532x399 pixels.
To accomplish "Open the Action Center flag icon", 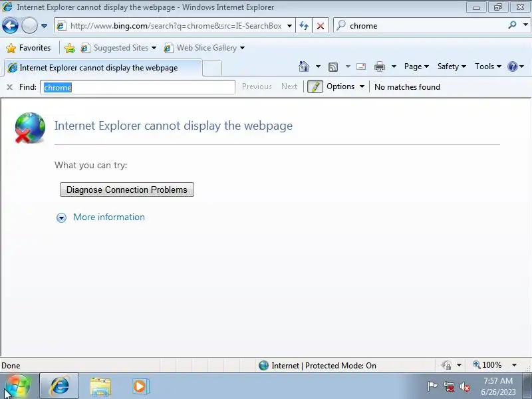I will pyautogui.click(x=432, y=386).
